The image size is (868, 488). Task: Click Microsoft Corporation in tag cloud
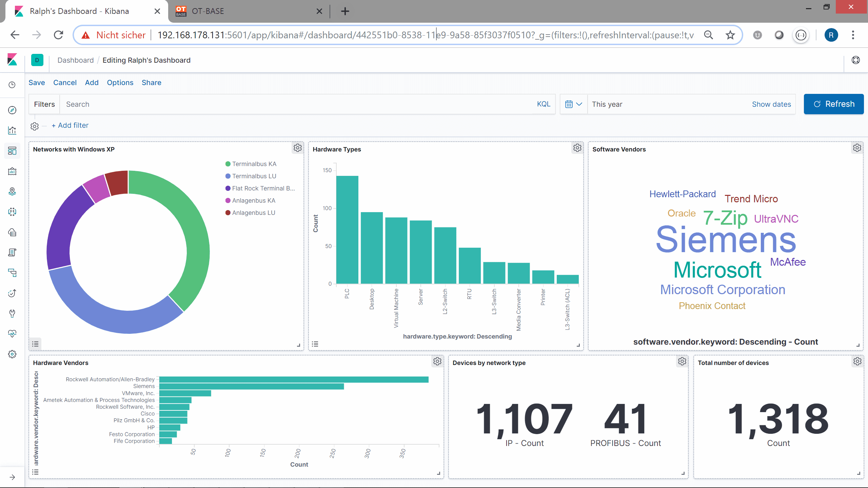coord(723,290)
